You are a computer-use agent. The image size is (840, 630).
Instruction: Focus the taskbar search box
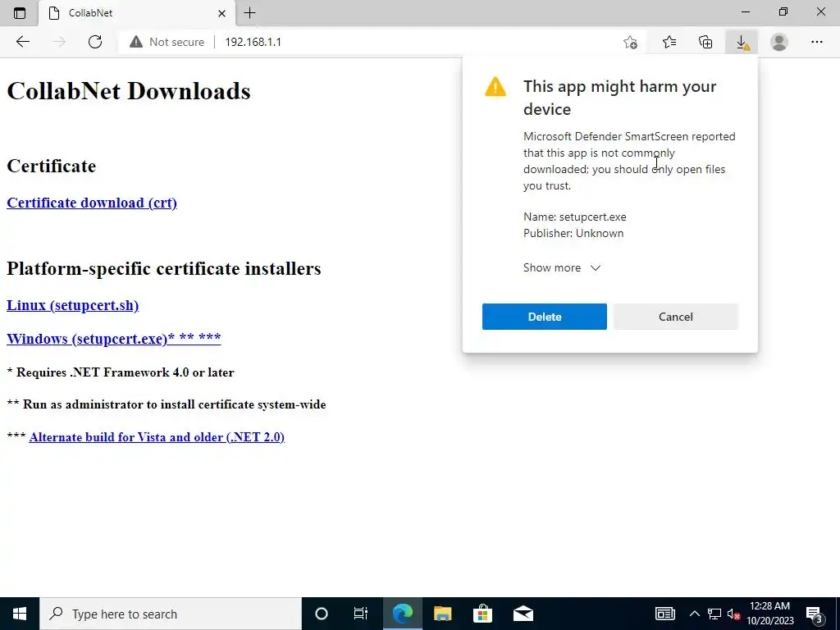(171, 614)
